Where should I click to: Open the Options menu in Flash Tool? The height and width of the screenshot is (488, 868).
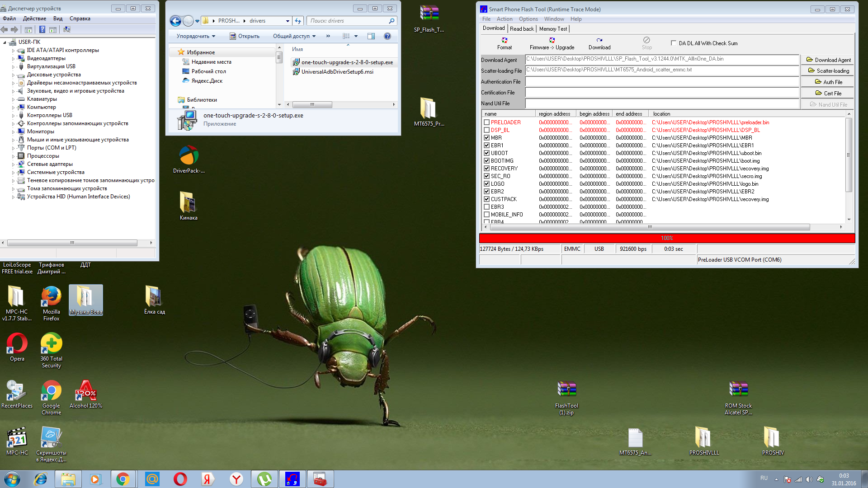pyautogui.click(x=528, y=19)
